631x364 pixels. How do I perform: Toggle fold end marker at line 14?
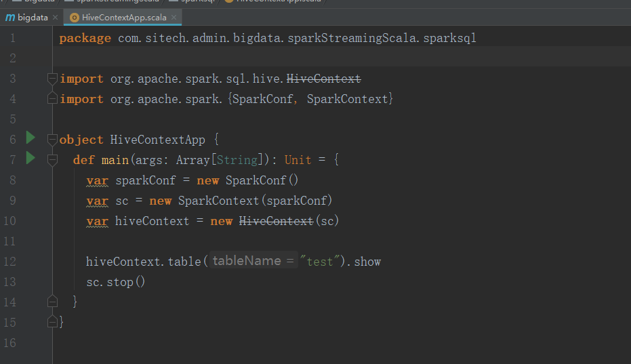click(x=52, y=301)
